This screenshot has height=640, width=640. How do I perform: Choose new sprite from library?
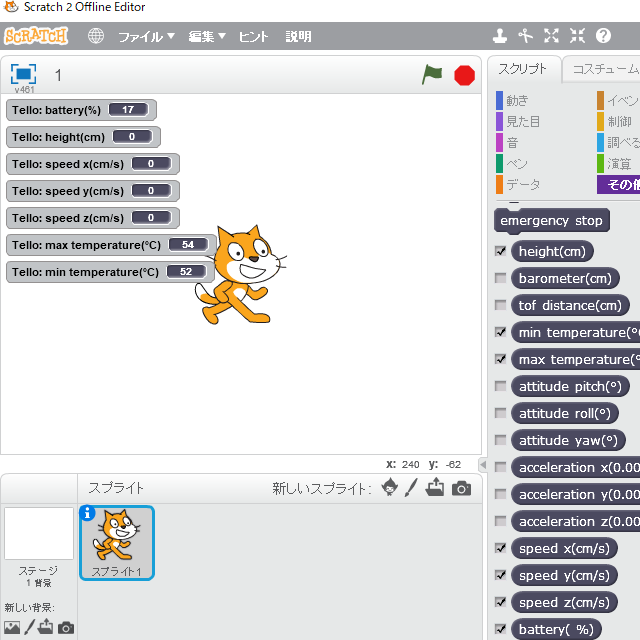[x=390, y=487]
